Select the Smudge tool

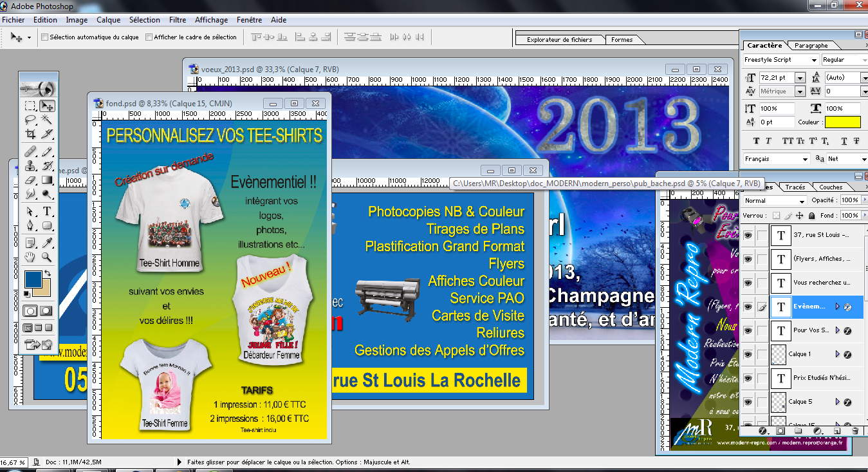click(30, 194)
